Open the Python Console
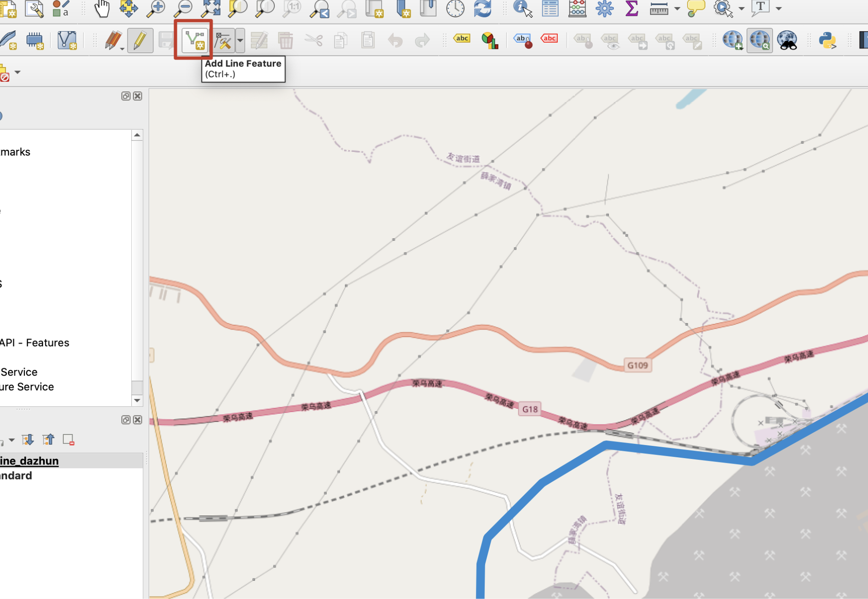Screen dimensions: 868x599 click(827, 41)
